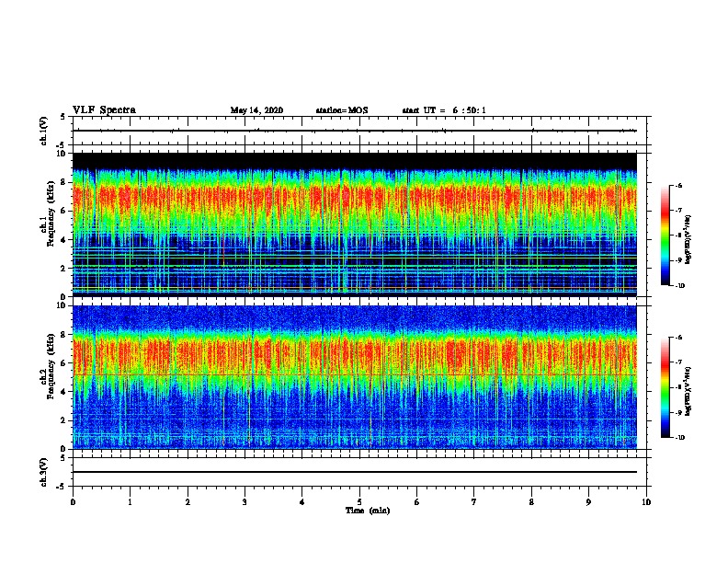Click the ch.2 color bar log(PSD) label
728x563 pixels.
point(688,391)
